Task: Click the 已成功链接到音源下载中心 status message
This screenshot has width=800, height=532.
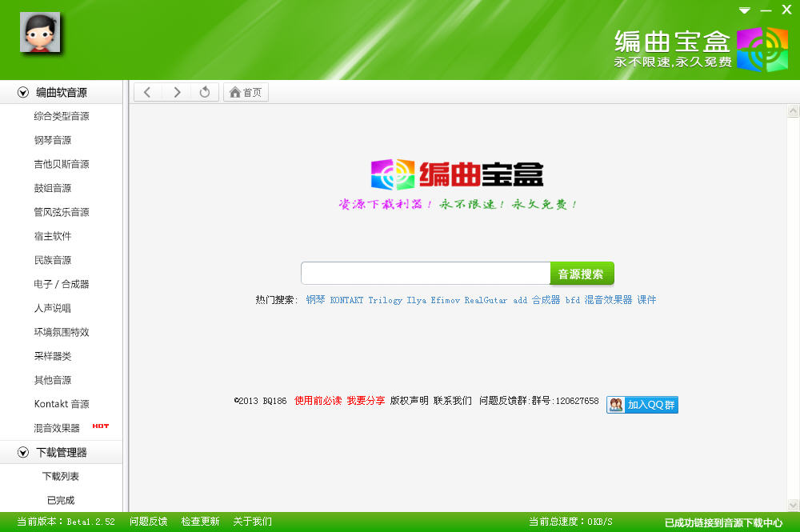Action: click(x=723, y=522)
